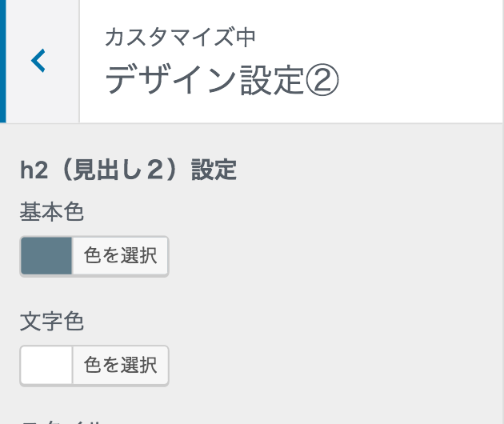Viewport: 504px width, 424px height.
Task: Click the 基本色 field label
Action: pos(52,212)
